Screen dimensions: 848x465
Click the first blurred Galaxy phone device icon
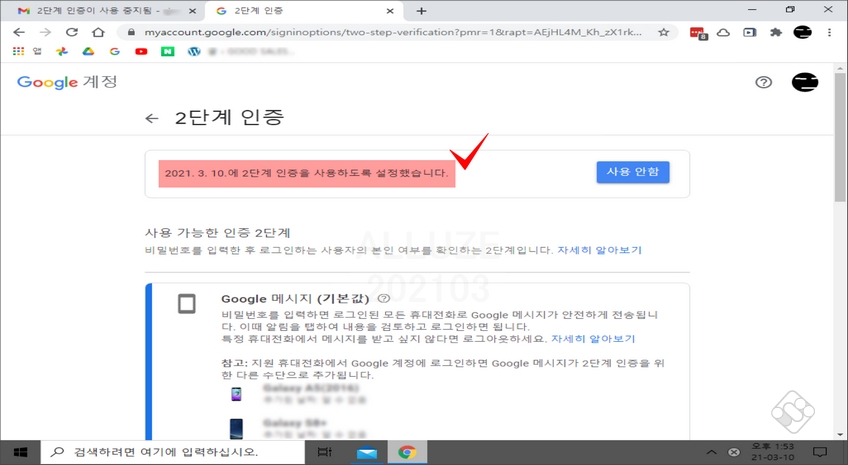pos(236,394)
